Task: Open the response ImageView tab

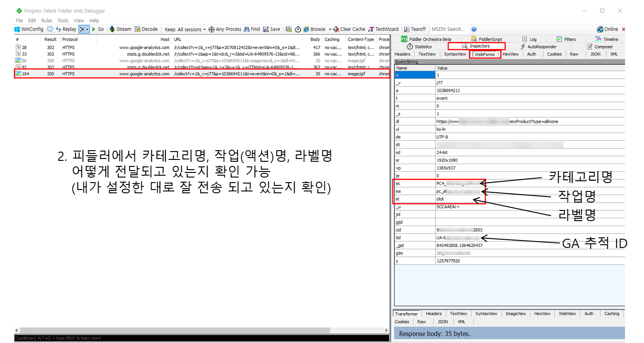Action: tap(516, 314)
